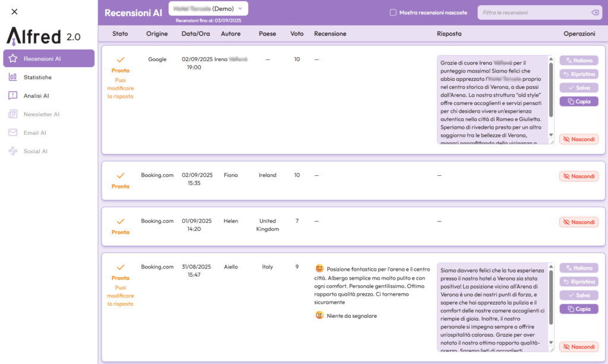Open the hotel selector dropdown
Screen dimensions: 608x364
208,9
